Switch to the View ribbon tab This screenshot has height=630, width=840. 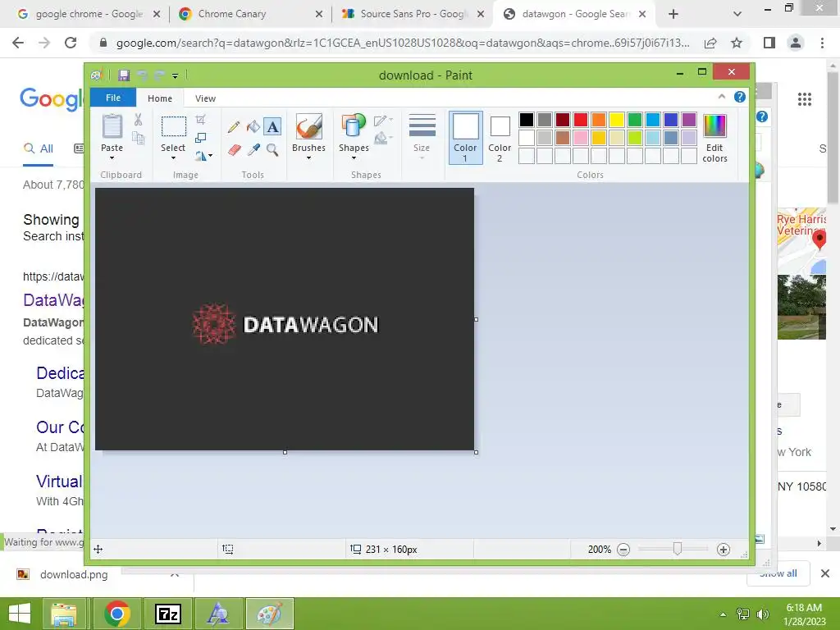tap(205, 98)
